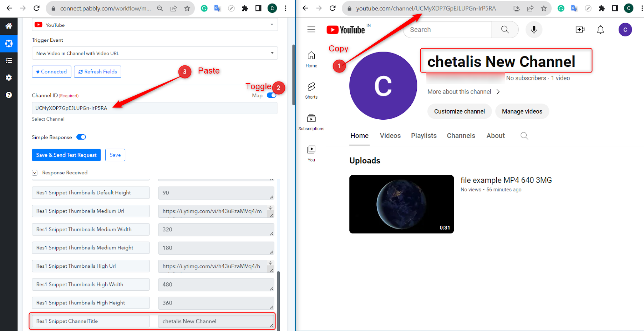Open side panel icon in YouTube window
The image size is (644, 331).
click(615, 8)
